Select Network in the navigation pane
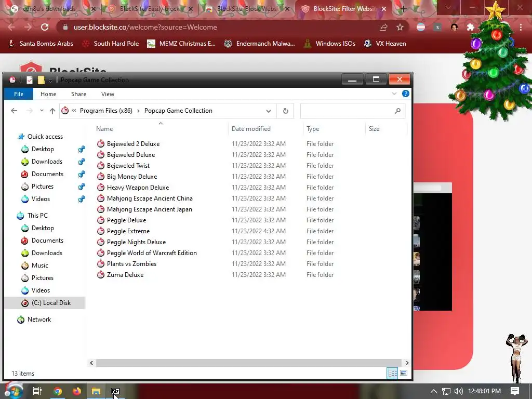532x399 pixels. tap(39, 320)
